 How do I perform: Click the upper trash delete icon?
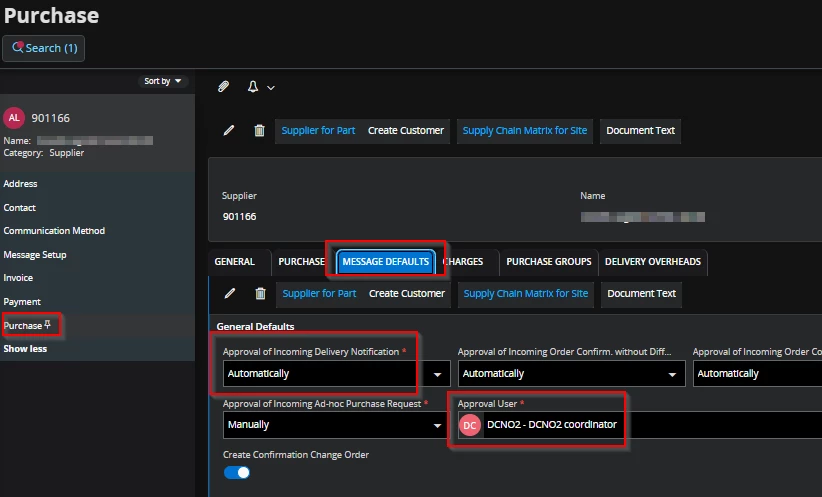(x=259, y=131)
